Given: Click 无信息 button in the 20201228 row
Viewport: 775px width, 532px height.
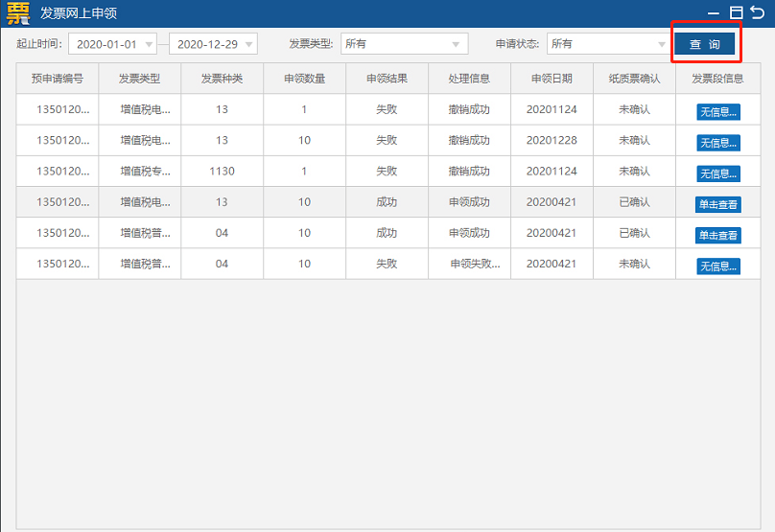Looking at the screenshot, I should (717, 143).
